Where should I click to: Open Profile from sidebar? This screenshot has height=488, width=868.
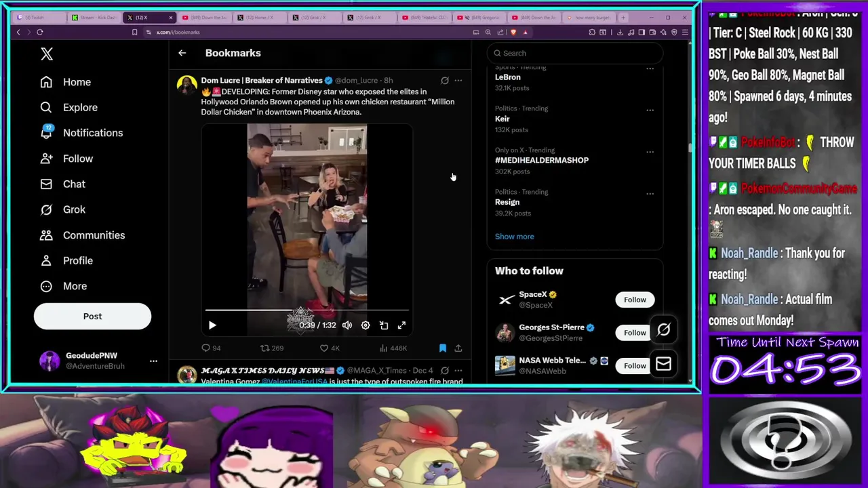coord(66,260)
